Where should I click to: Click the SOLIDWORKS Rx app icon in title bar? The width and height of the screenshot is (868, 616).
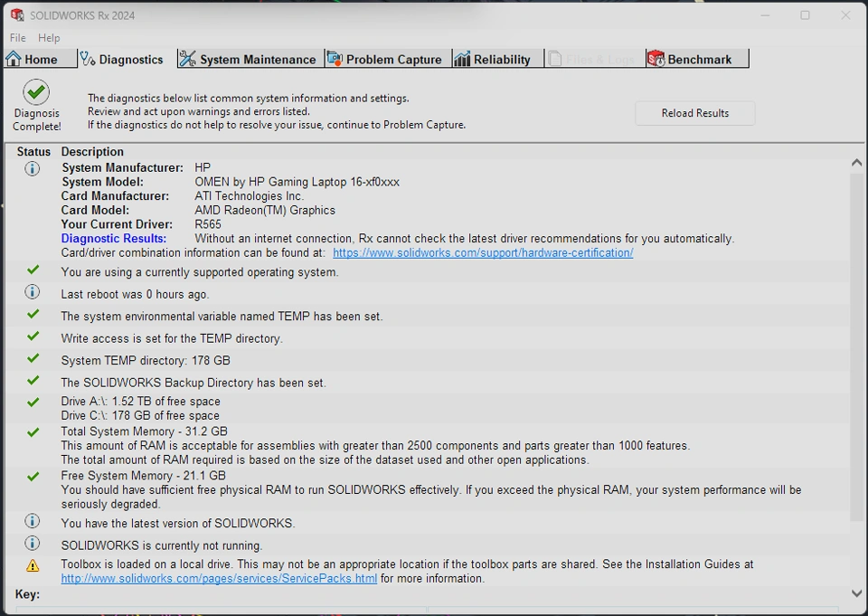17,15
